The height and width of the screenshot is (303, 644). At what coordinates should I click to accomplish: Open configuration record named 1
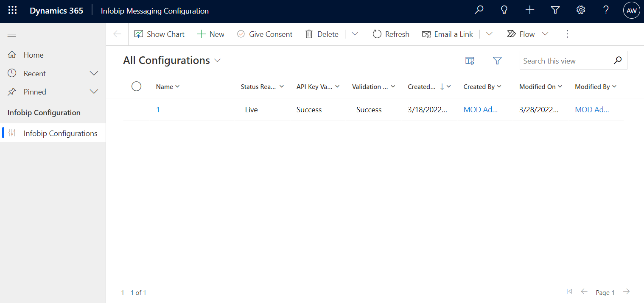click(158, 110)
